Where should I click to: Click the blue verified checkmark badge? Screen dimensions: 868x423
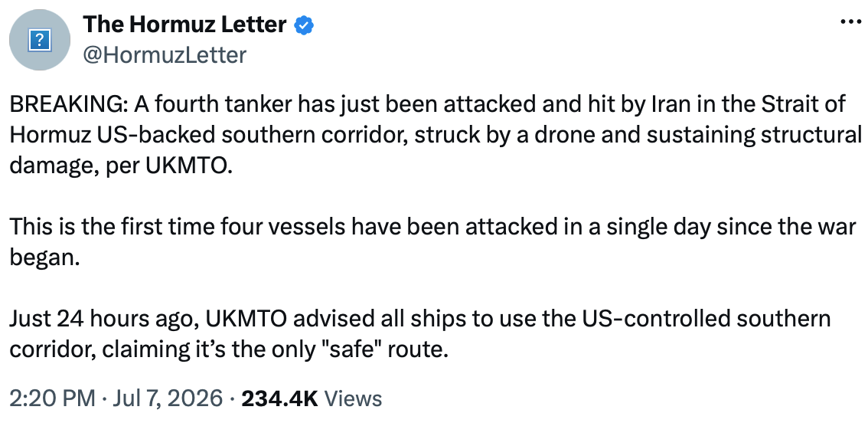tap(304, 25)
